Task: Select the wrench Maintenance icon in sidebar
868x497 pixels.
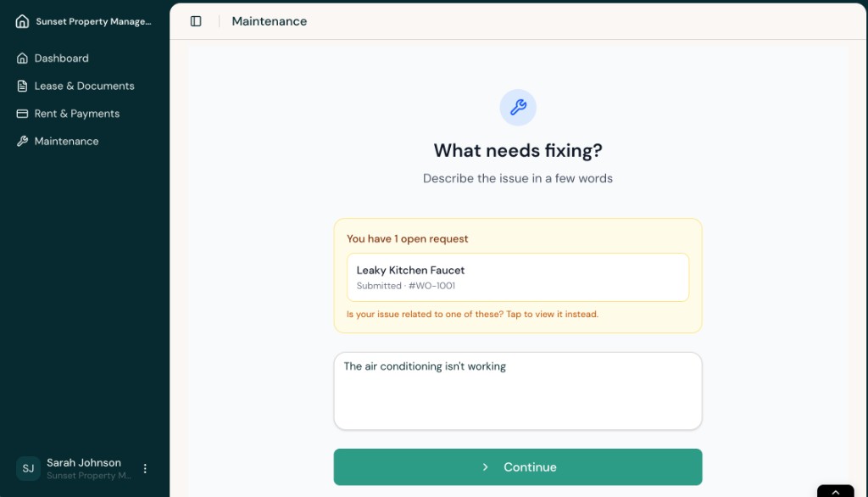Action: coord(19,141)
